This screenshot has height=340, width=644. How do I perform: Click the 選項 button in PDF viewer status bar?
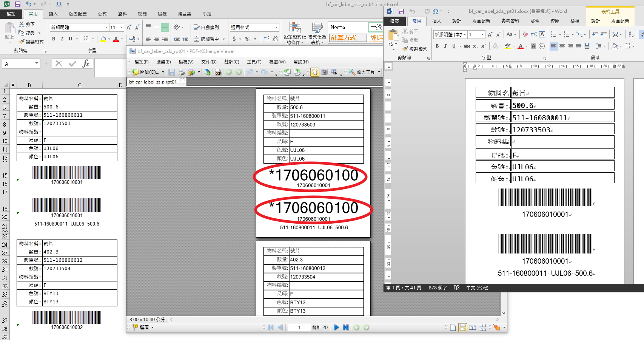tap(143, 328)
